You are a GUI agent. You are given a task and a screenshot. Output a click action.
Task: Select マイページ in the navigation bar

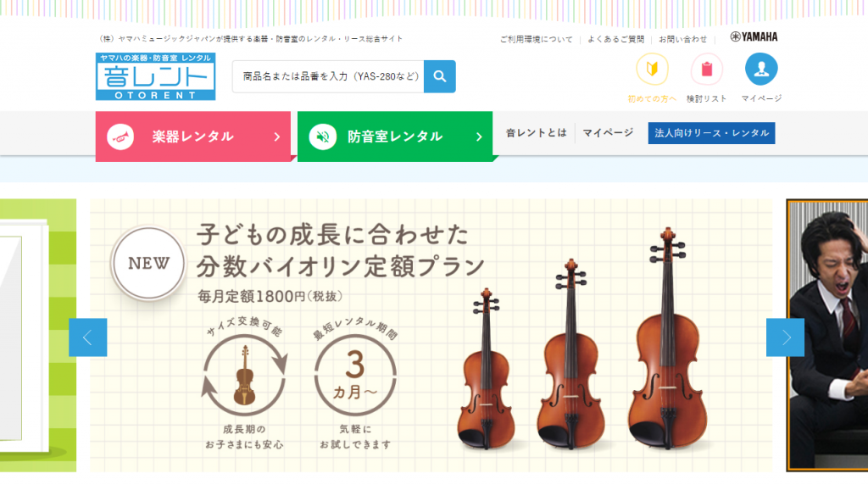click(608, 133)
